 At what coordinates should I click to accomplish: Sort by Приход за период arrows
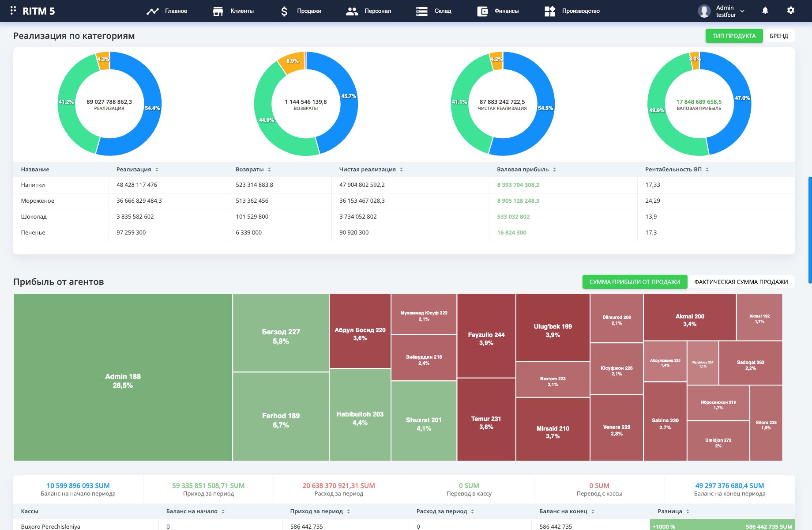[348, 511]
